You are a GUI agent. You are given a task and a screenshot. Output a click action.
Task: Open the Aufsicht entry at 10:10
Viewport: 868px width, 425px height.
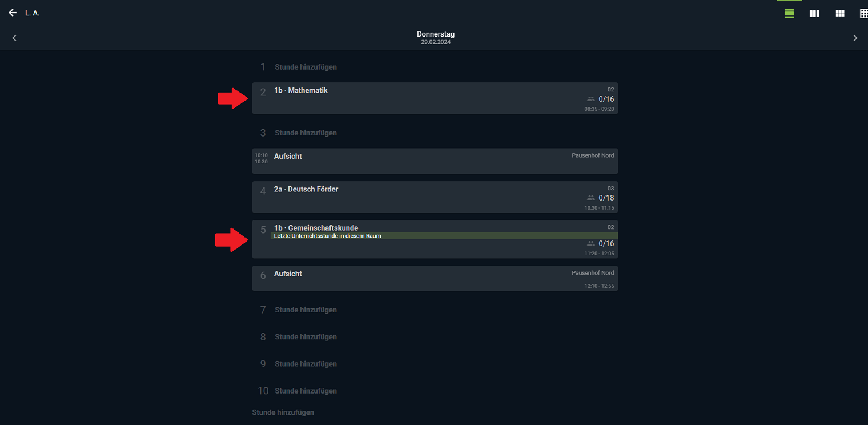point(435,161)
